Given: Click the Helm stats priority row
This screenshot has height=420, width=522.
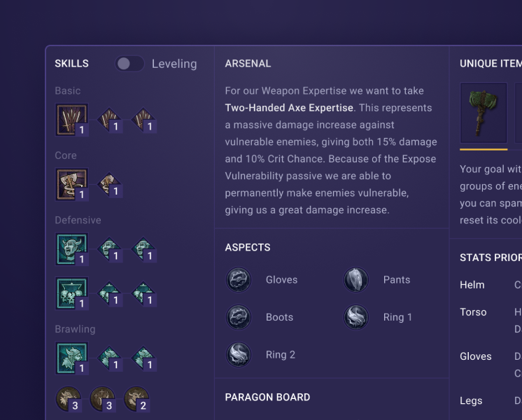Looking at the screenshot, I should point(491,285).
